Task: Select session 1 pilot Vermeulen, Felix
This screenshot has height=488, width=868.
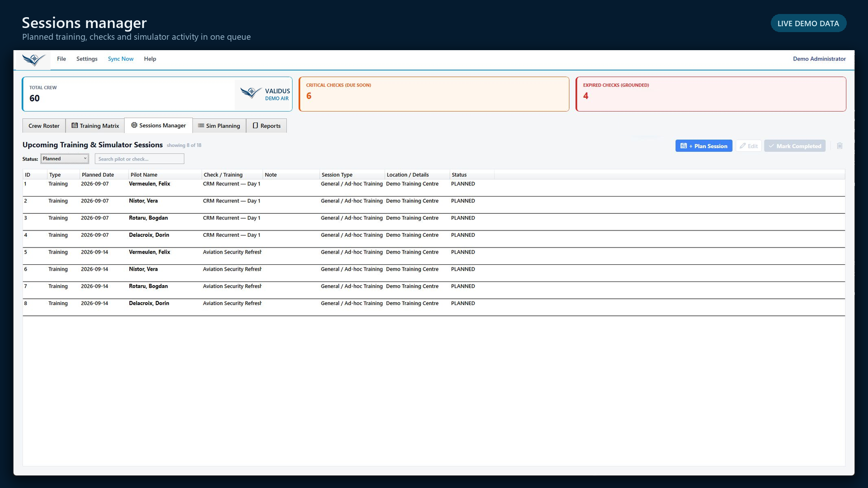Action: 149,184
